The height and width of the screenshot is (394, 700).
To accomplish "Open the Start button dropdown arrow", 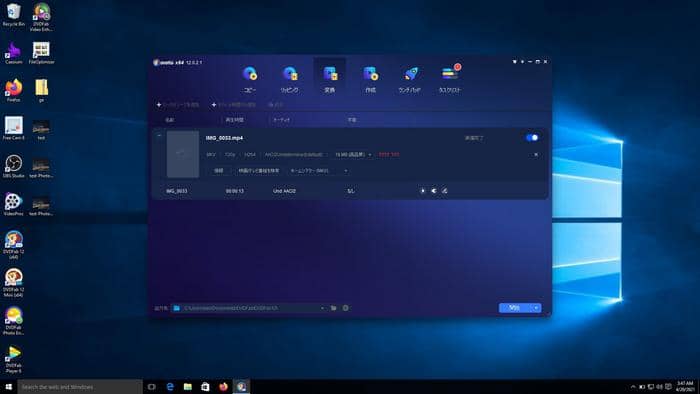I will pyautogui.click(x=536, y=307).
